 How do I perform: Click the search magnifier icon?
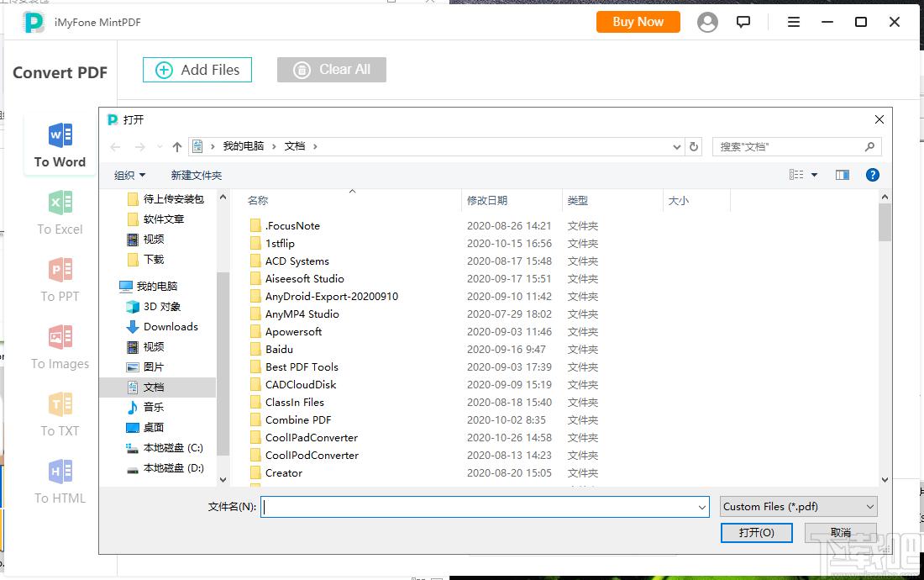click(x=869, y=147)
